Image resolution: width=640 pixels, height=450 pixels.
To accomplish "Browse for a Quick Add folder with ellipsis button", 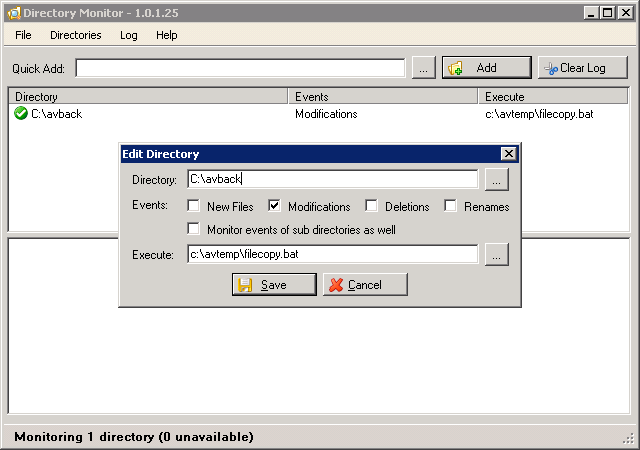I will 423,68.
